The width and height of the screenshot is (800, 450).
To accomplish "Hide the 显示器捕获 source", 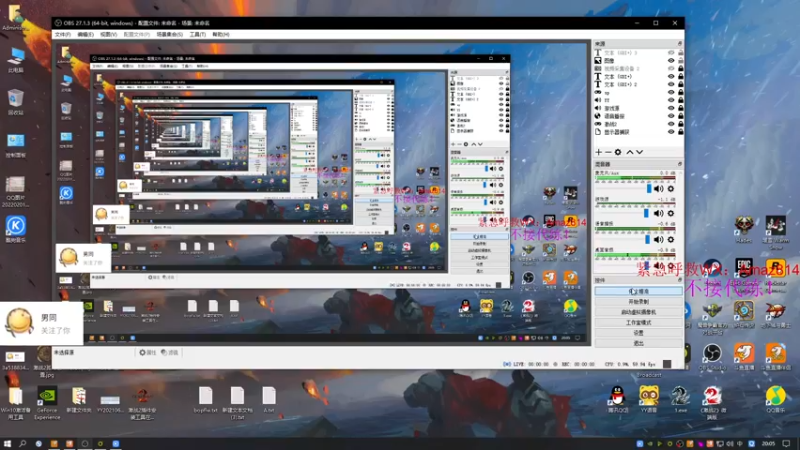I will 671,132.
